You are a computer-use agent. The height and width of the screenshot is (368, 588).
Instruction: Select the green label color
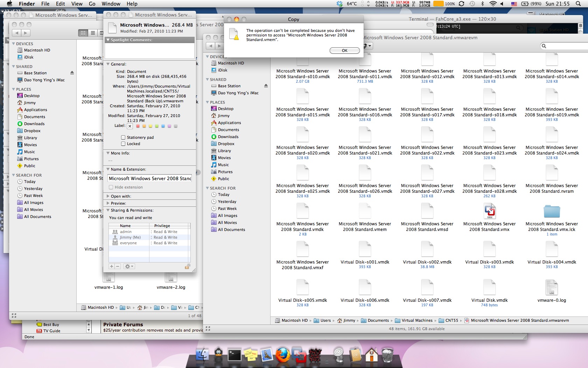coord(157,126)
